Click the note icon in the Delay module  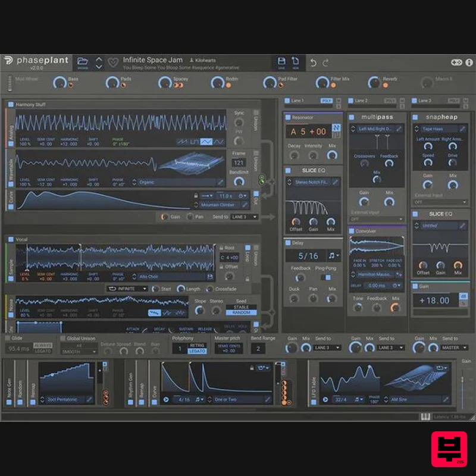point(332,256)
